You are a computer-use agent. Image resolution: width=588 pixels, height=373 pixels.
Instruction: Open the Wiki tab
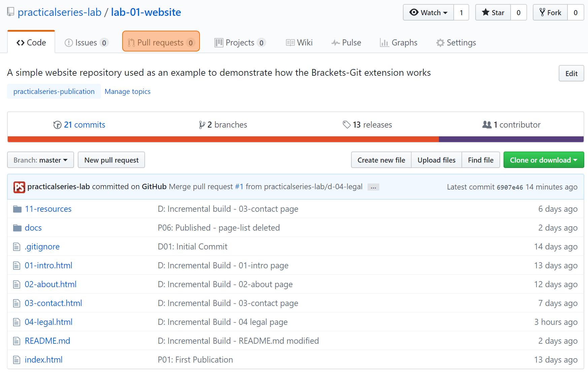299,43
